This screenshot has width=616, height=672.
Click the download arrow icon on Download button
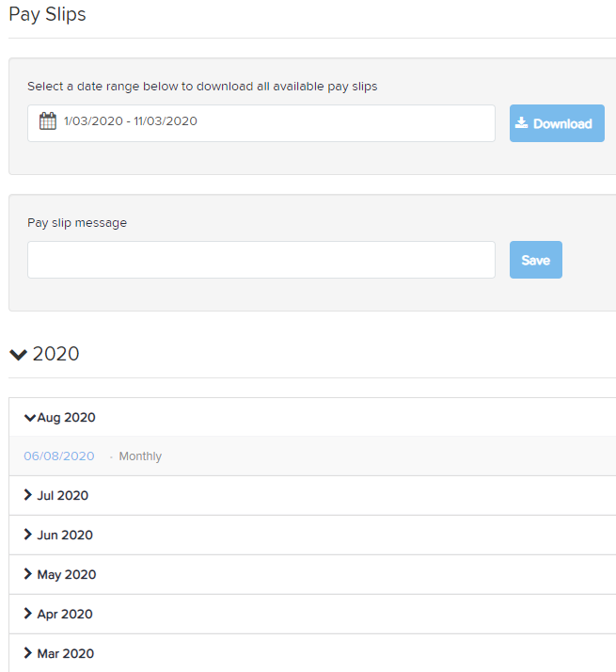[x=521, y=123]
